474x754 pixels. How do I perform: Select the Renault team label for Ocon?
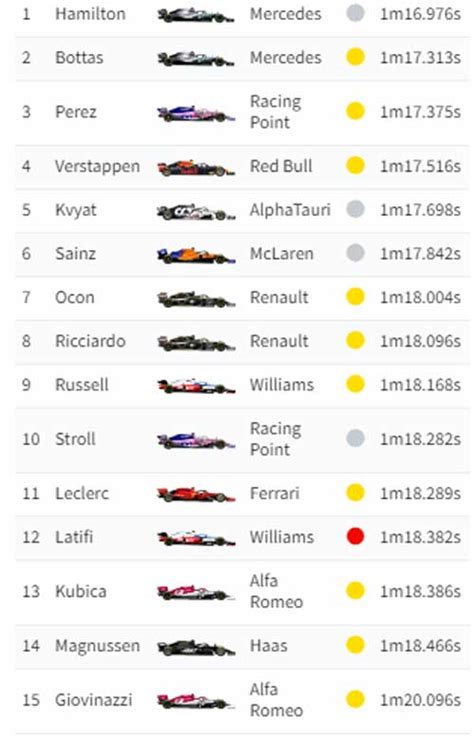click(279, 297)
